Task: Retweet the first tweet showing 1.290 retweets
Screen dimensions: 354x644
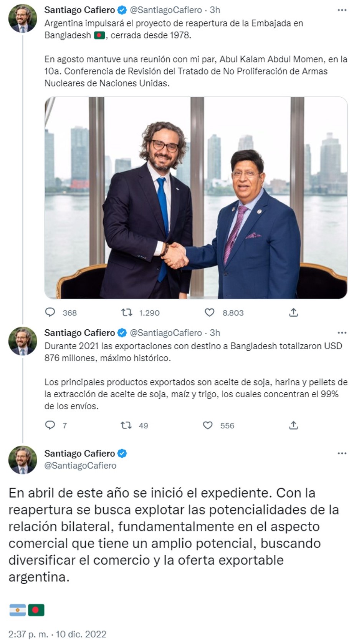Action: tap(127, 312)
